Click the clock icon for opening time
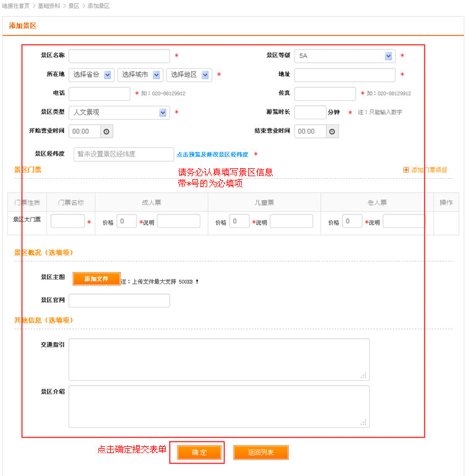This screenshot has width=467, height=476. click(x=106, y=132)
